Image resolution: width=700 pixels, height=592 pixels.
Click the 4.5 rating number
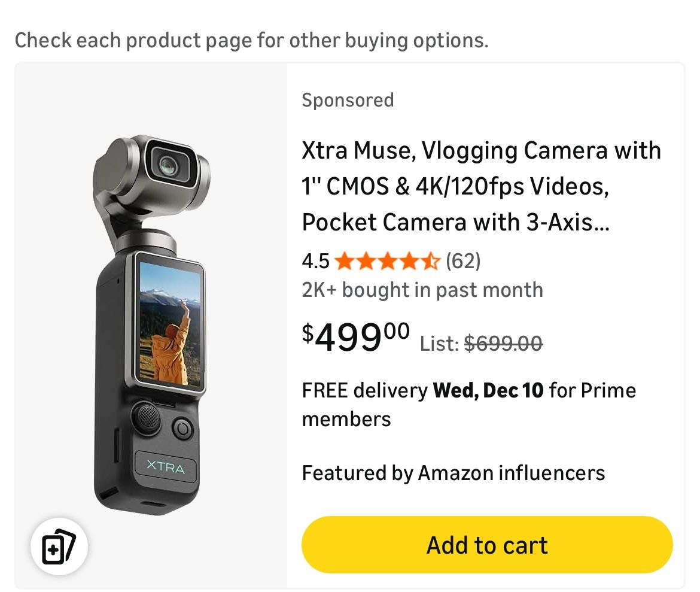pyautogui.click(x=315, y=261)
